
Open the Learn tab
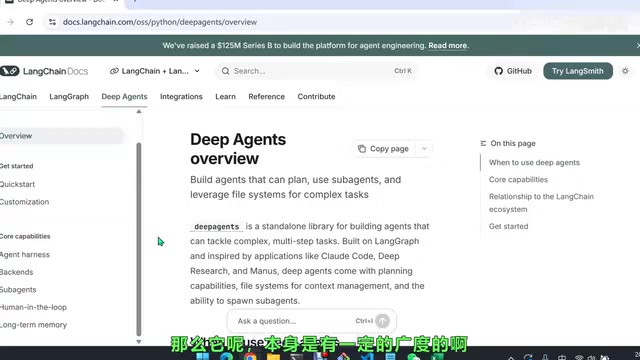[225, 97]
